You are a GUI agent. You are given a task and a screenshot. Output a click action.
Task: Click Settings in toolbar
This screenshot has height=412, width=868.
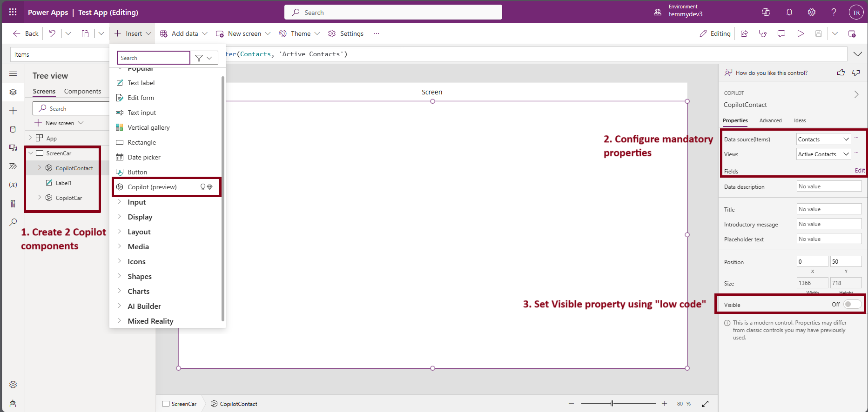click(346, 33)
